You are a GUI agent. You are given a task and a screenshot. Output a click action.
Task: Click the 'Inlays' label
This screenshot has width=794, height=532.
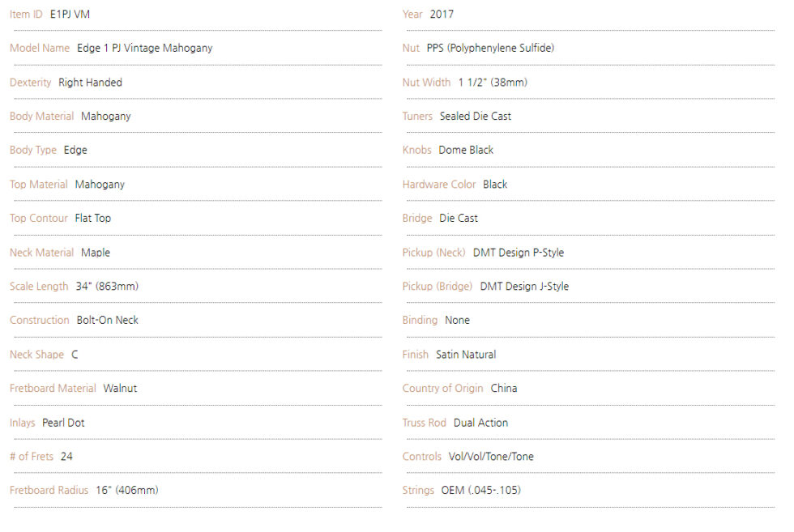pos(23,423)
